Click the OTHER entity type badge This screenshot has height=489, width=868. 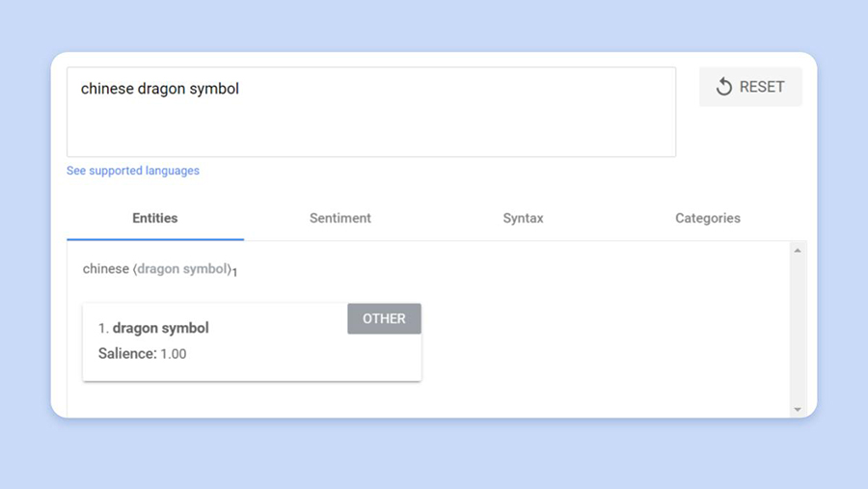tap(384, 318)
